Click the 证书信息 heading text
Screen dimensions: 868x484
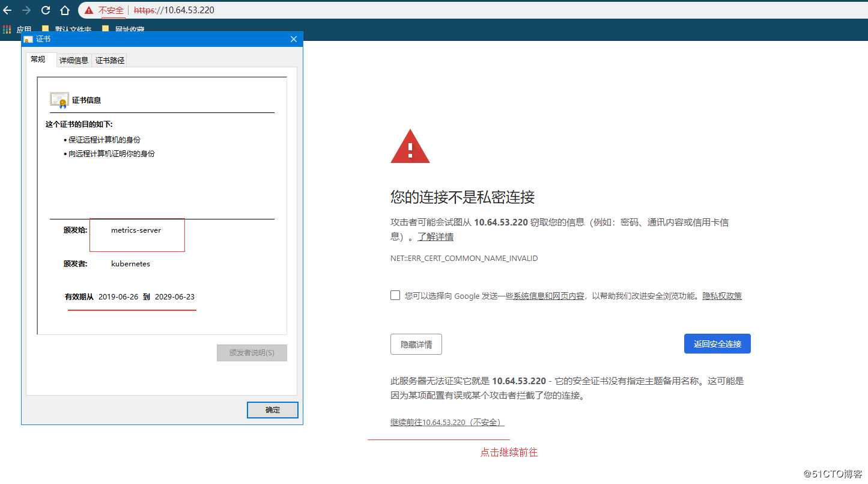[x=86, y=100]
